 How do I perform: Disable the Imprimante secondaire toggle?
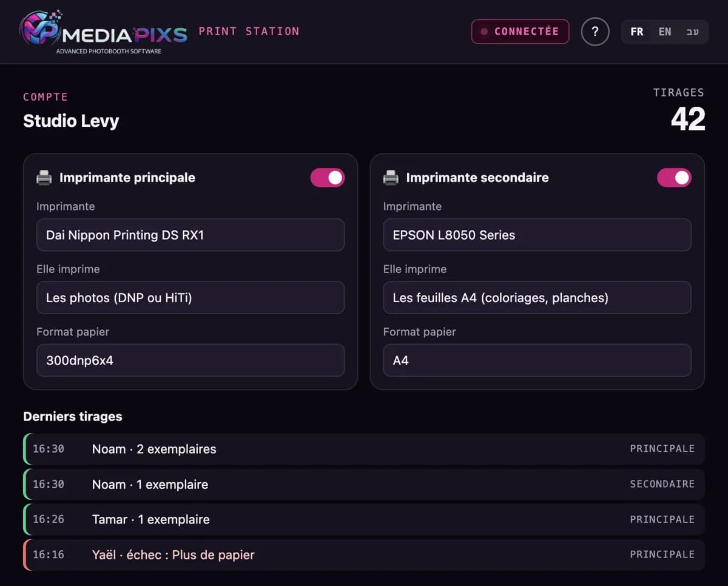tap(674, 178)
